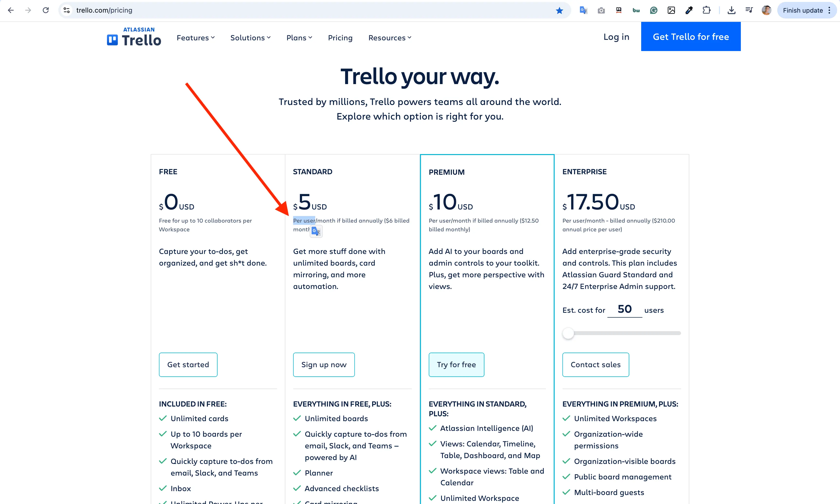
Task: Open site information icon in address bar
Action: [67, 10]
